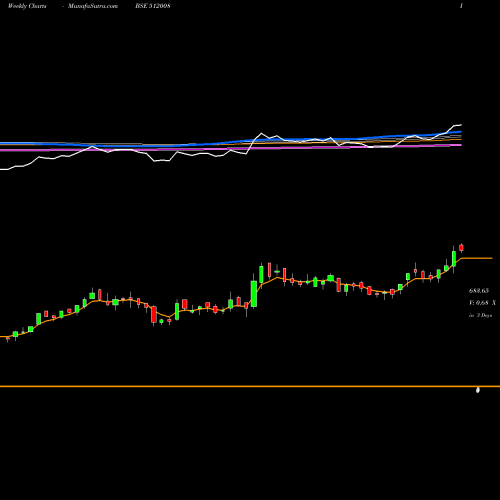Click the 'in 3 Days' label

pos(480,315)
